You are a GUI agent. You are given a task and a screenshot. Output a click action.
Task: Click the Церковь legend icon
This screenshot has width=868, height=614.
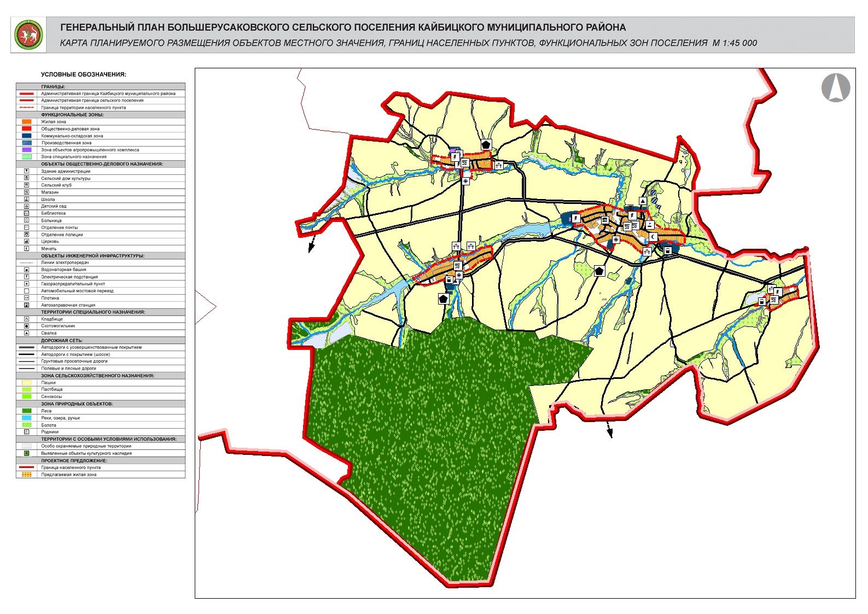pyautogui.click(x=26, y=241)
